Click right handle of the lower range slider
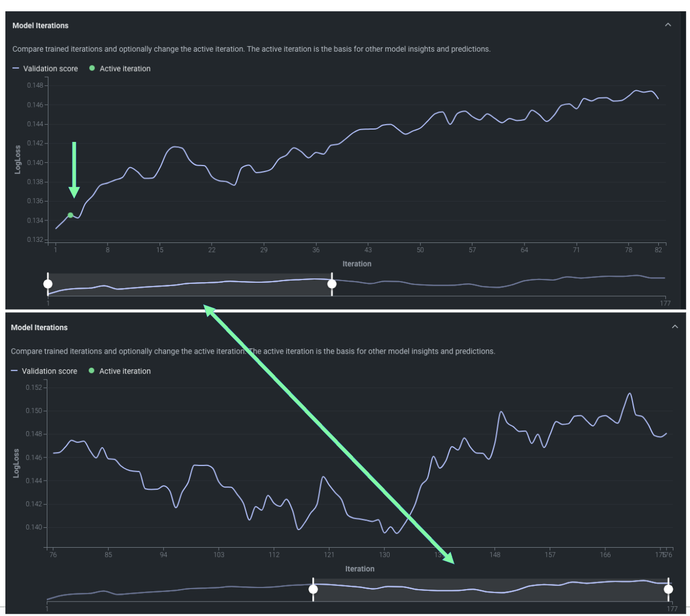Viewport: 690px width, 616px height. 668,589
